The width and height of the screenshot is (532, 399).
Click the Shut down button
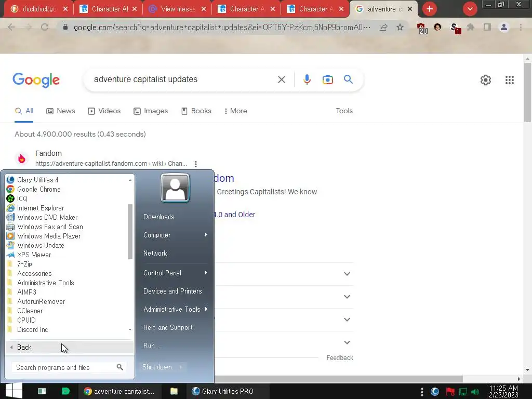157,367
